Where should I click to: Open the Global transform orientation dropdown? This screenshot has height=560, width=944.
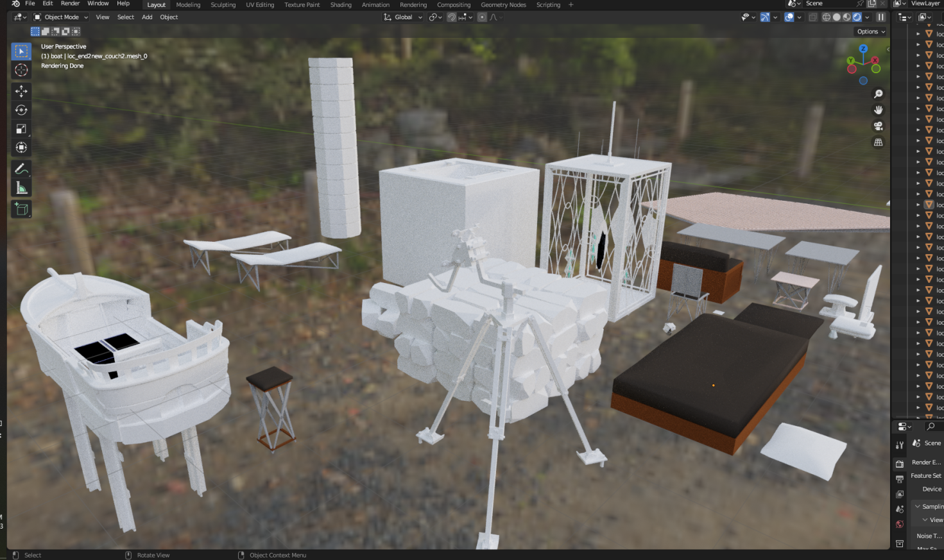point(404,17)
